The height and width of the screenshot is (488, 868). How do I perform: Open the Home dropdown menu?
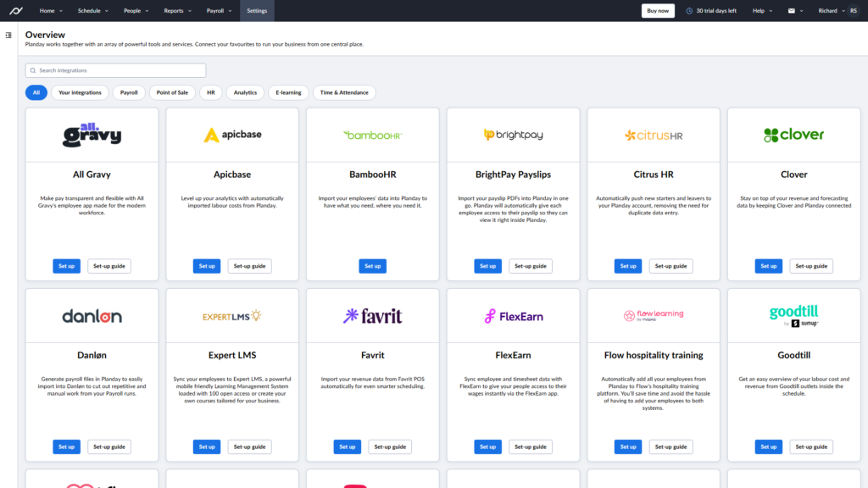[51, 10]
